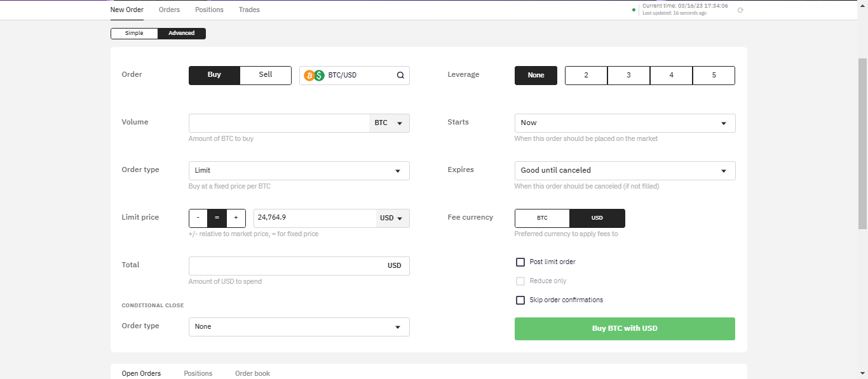The image size is (868, 379).
Task: Click Buy BTC with USD button
Action: click(x=625, y=329)
